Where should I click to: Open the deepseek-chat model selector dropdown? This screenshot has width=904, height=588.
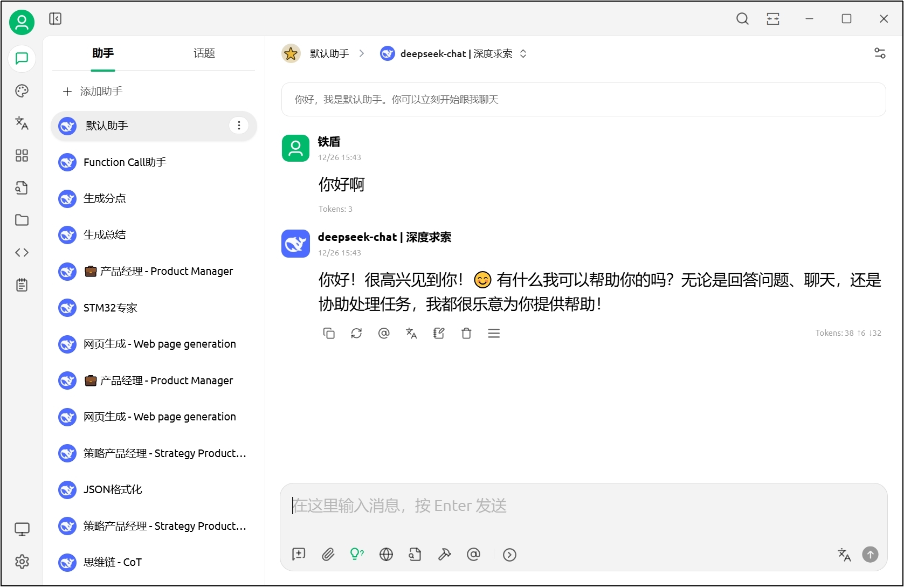tap(453, 54)
